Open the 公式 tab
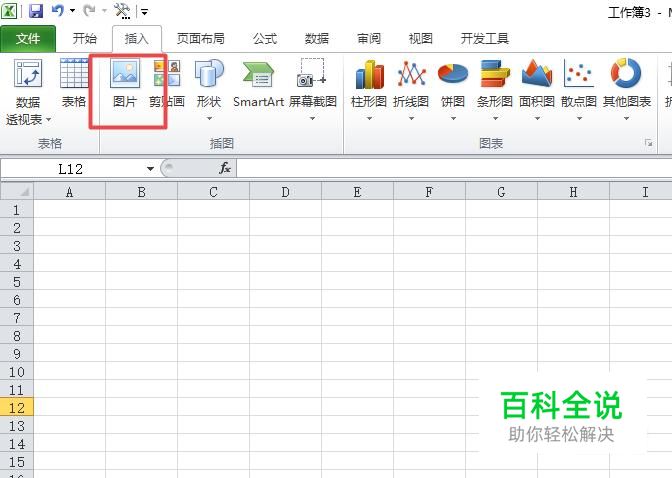 [264, 39]
